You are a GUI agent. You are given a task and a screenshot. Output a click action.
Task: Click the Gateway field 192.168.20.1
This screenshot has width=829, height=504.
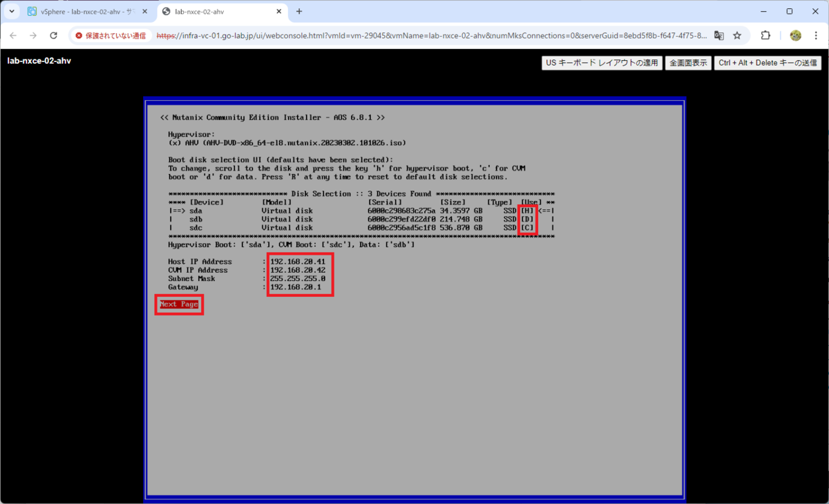[x=295, y=287]
